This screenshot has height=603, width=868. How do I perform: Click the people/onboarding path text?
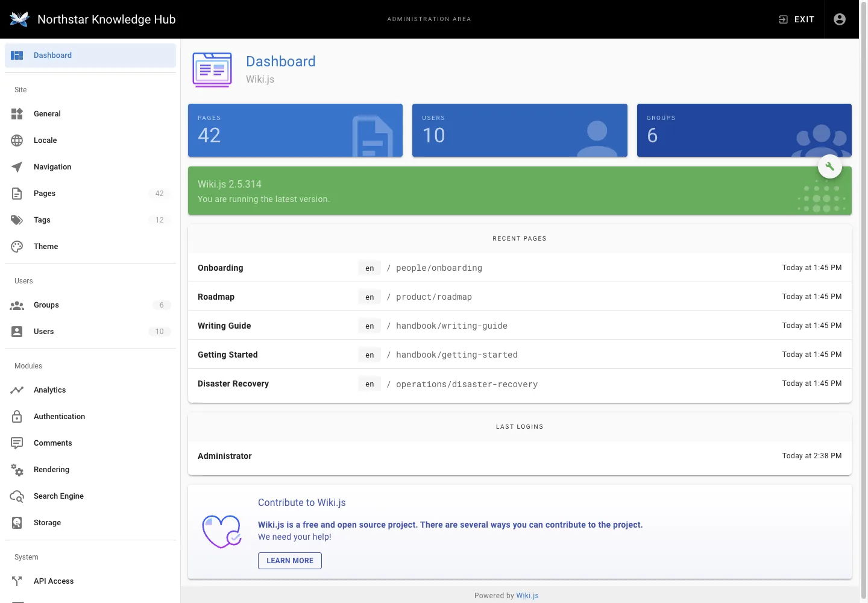[x=439, y=268]
